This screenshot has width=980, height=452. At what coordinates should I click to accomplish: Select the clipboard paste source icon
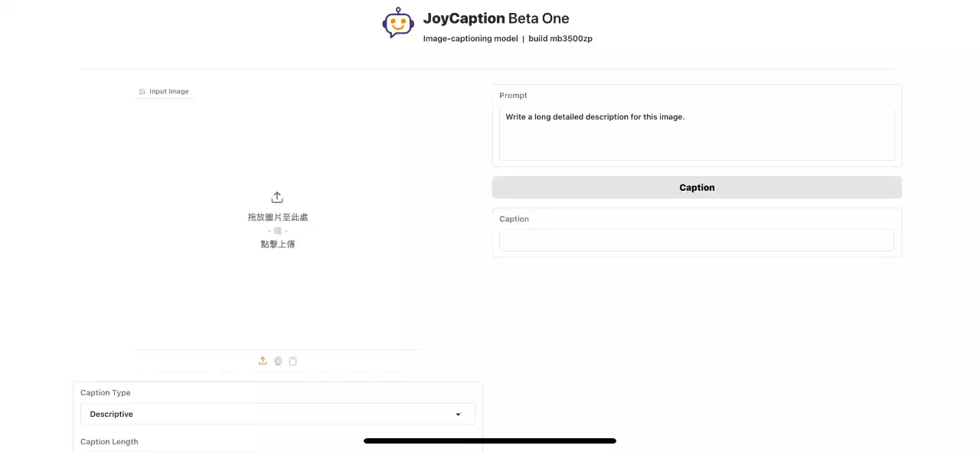pos(293,361)
